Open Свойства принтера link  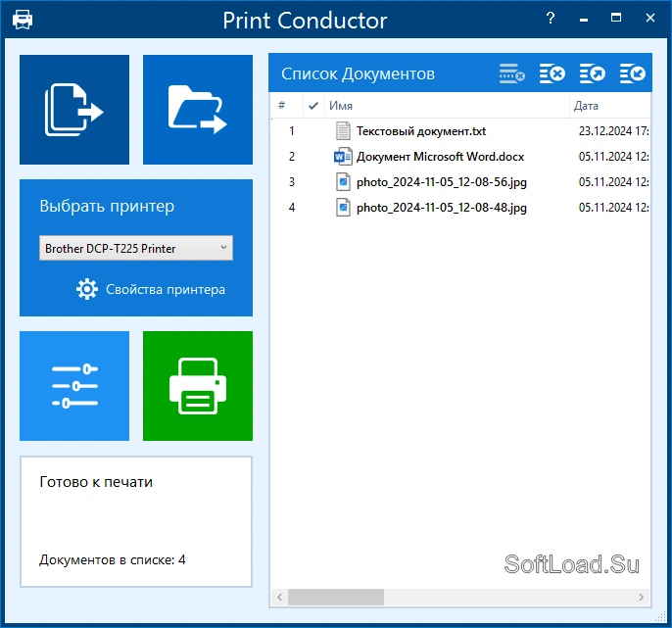click(166, 289)
